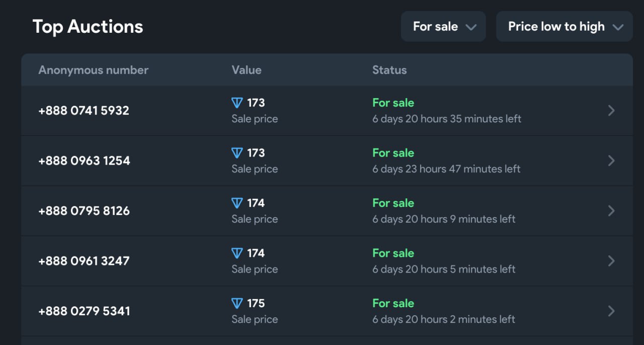This screenshot has height=345, width=644.
Task: View the +888 0961 3247 auction
Action: [84, 261]
